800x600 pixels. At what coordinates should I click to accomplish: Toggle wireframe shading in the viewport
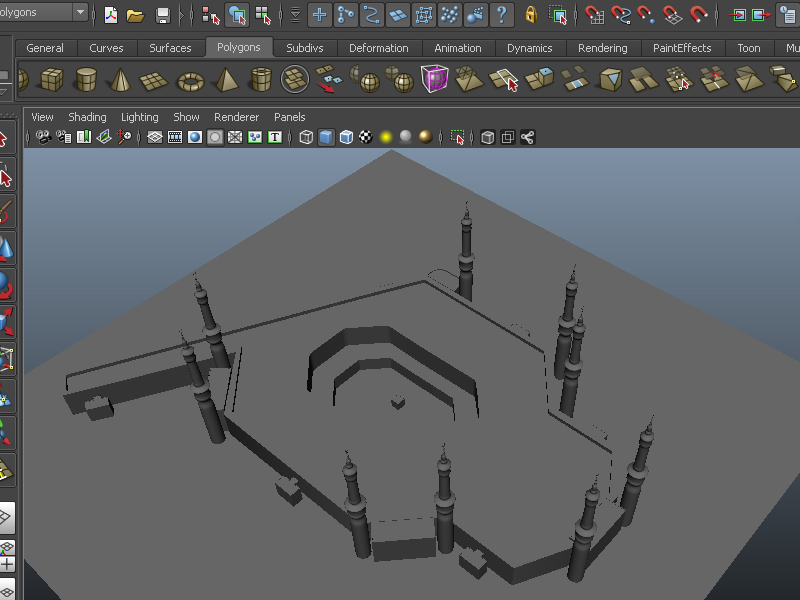(306, 137)
